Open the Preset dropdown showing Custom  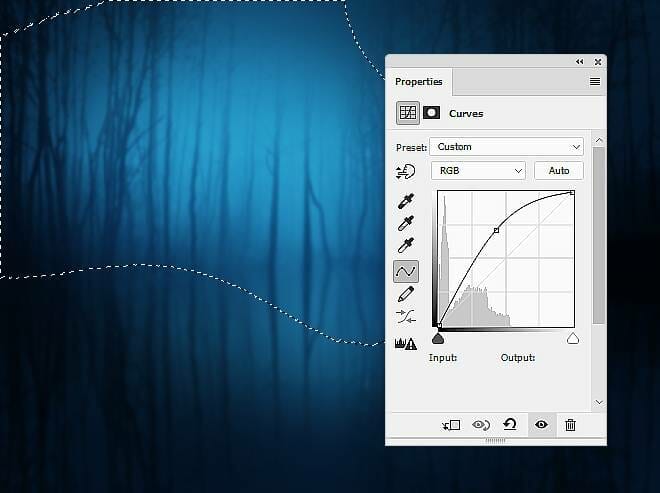coord(507,147)
